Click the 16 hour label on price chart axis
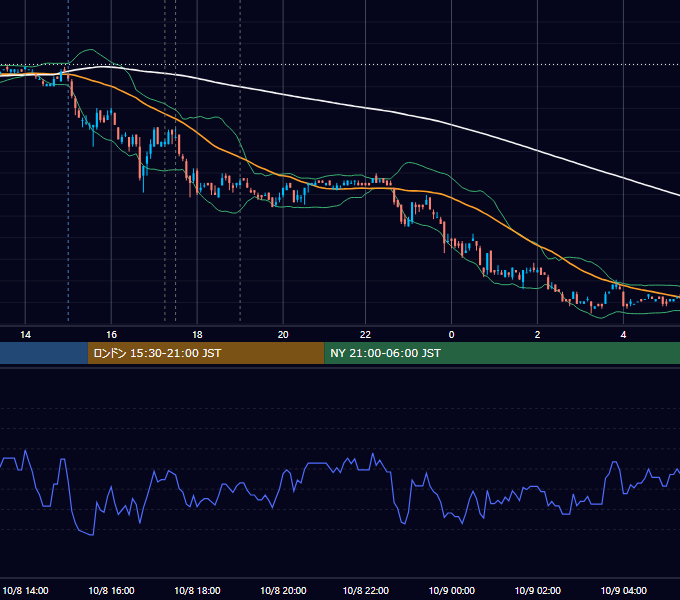Viewport: 680px width, 600px height. 111,335
